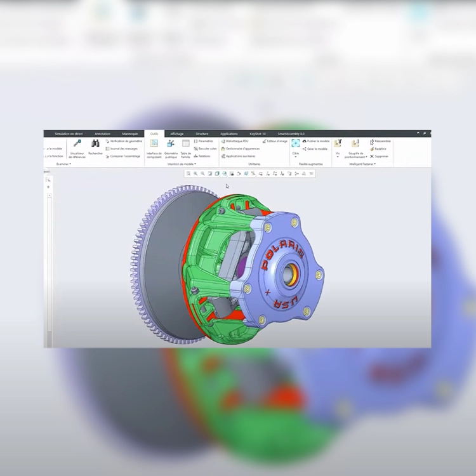Switch to the Structure tab

tap(202, 133)
